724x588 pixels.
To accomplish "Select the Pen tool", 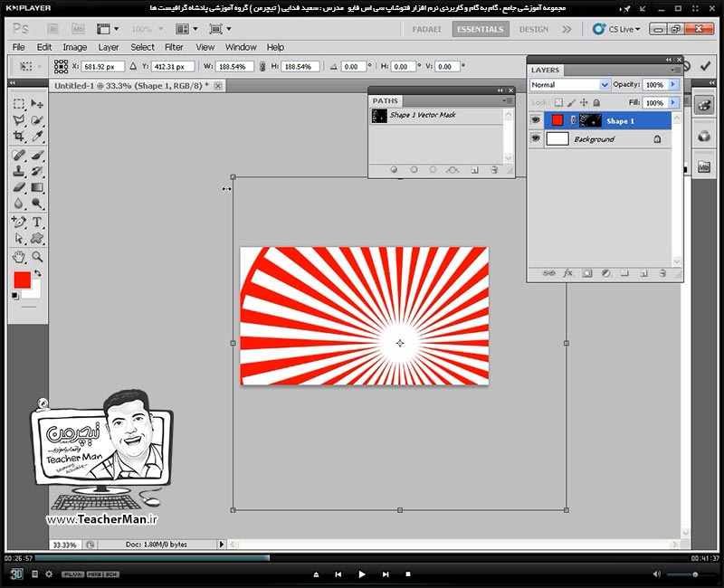I will pos(19,222).
